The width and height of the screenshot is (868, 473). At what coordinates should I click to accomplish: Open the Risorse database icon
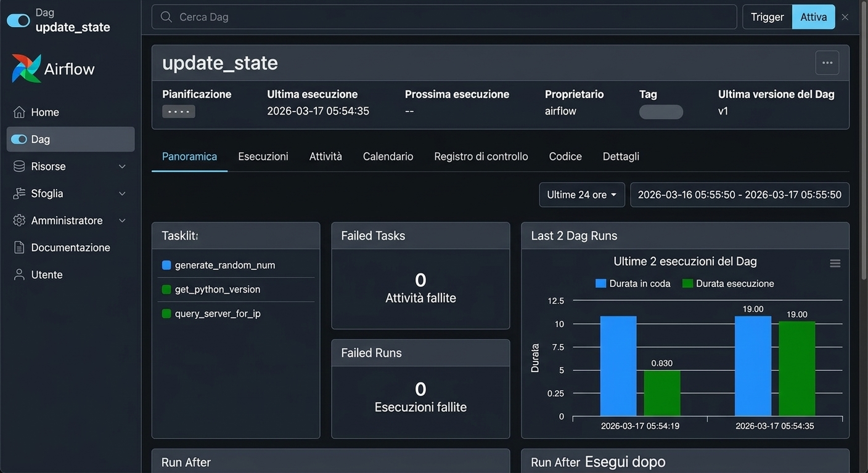pos(19,166)
